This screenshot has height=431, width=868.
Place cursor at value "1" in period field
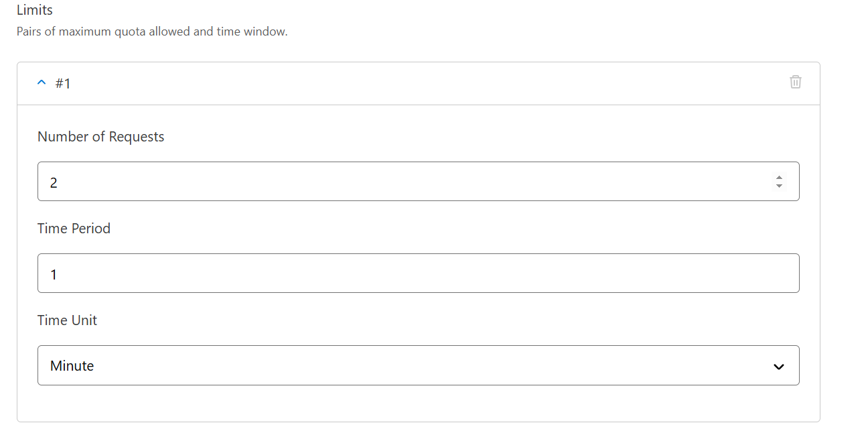54,274
